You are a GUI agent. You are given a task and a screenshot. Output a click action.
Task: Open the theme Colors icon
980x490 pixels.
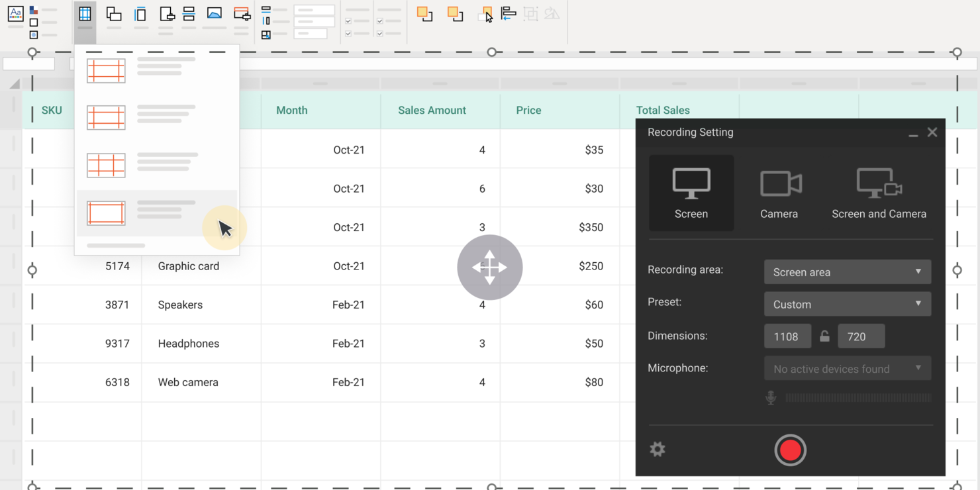[x=34, y=11]
